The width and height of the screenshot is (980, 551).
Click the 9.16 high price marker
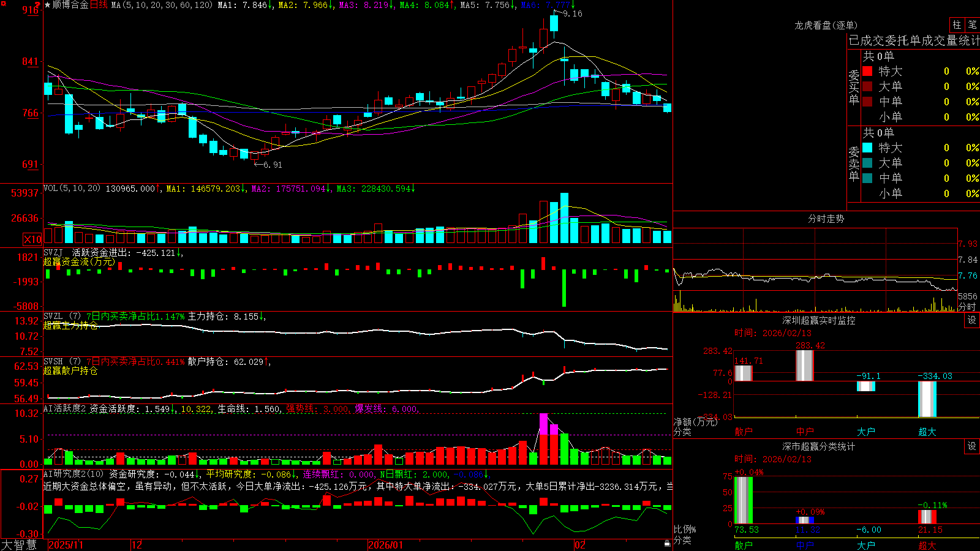pyautogui.click(x=573, y=13)
